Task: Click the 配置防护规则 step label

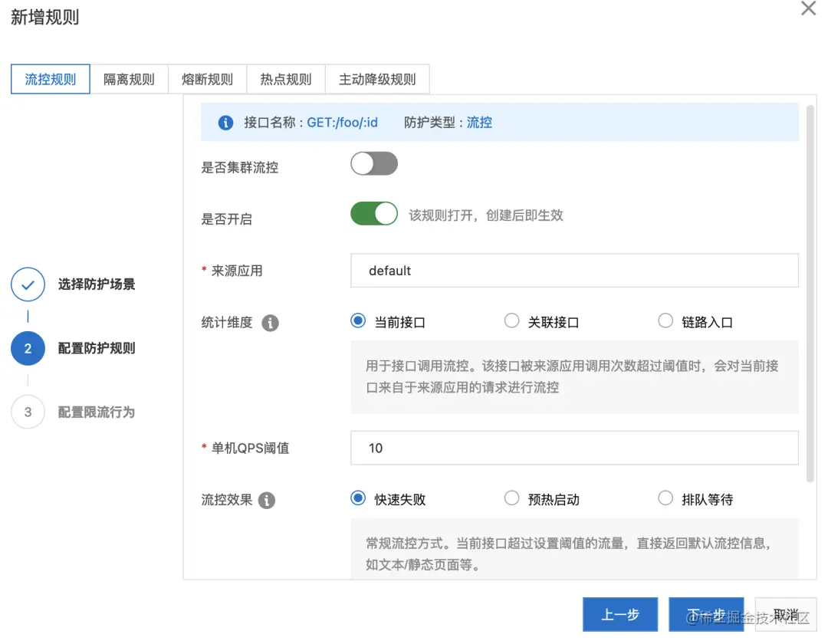Action: pos(97,348)
